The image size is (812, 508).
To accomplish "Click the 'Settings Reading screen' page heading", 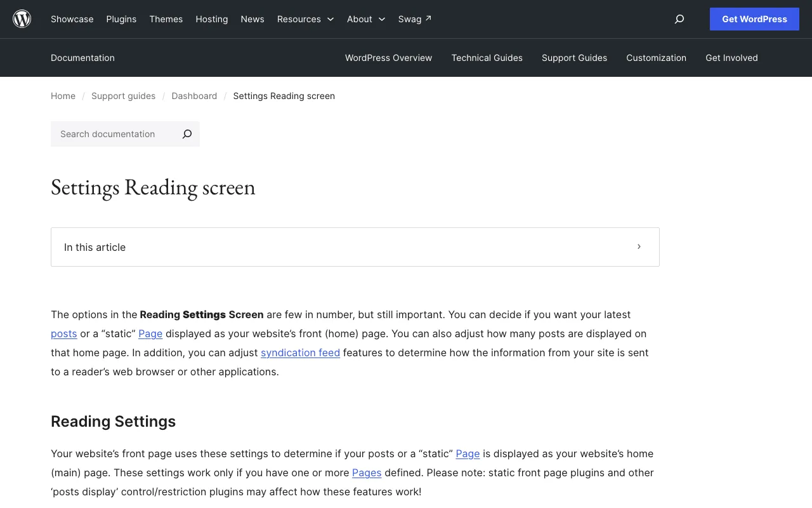I will 153,187.
